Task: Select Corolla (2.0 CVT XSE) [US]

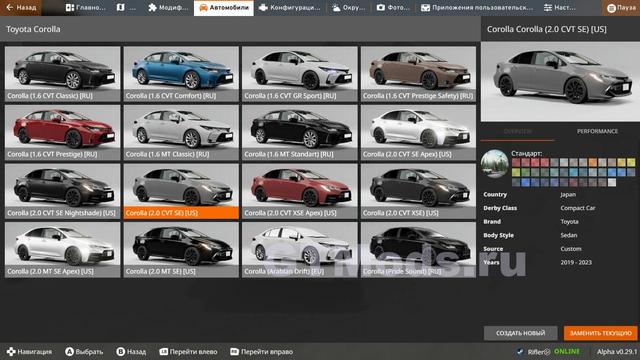Action: pos(418,191)
